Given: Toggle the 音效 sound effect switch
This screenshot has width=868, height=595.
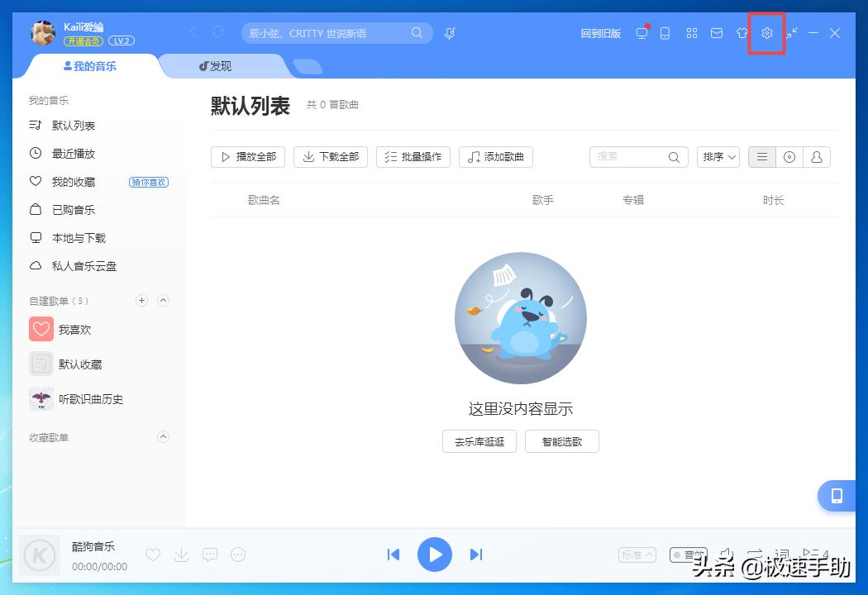Looking at the screenshot, I should coord(689,555).
